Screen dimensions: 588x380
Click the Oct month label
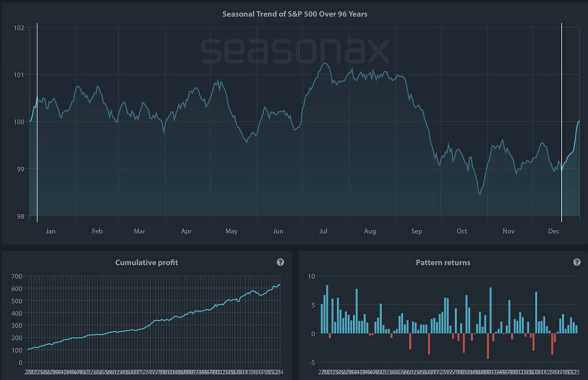point(462,231)
